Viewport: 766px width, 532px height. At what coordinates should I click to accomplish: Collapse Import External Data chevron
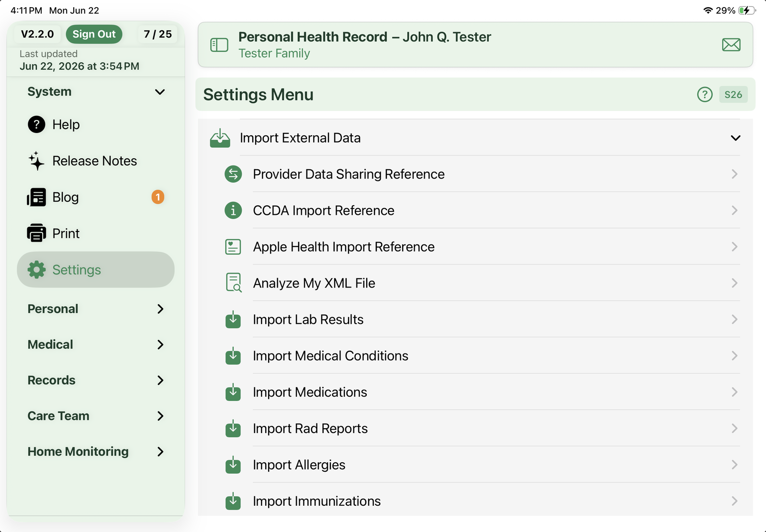pos(735,138)
